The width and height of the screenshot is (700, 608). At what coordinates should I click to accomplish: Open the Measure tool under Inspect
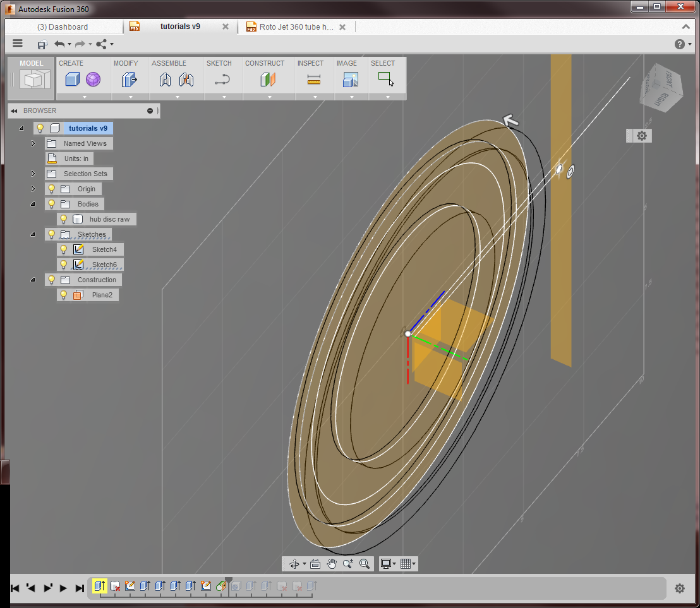click(x=314, y=80)
